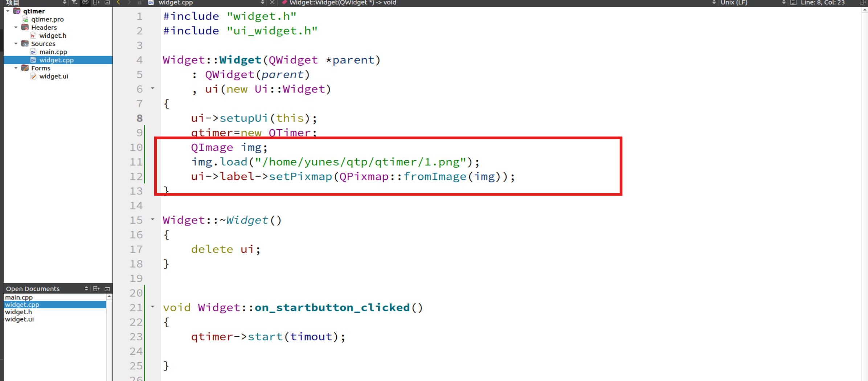
Task: Click on_startbutton_clicked function name
Action: pyautogui.click(x=332, y=308)
